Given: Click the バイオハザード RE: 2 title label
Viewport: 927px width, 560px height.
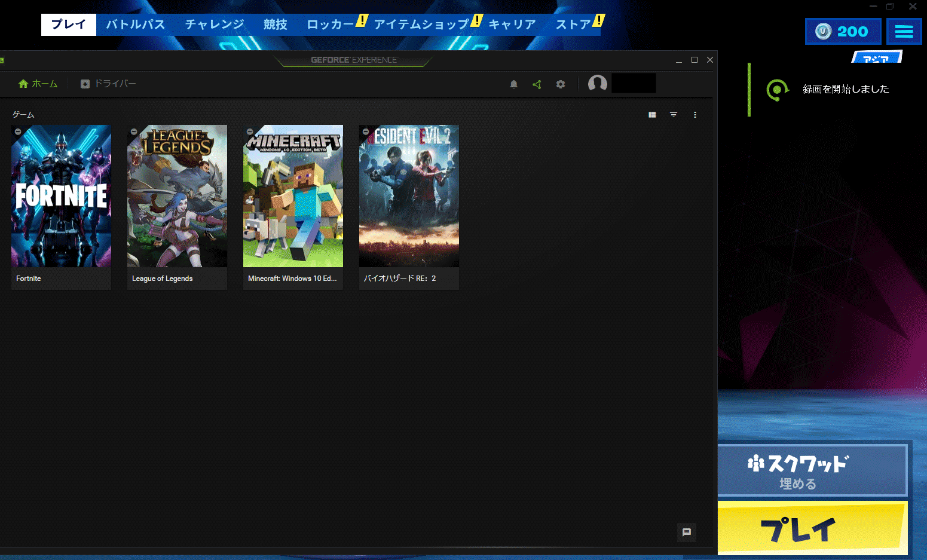Looking at the screenshot, I should pos(400,279).
